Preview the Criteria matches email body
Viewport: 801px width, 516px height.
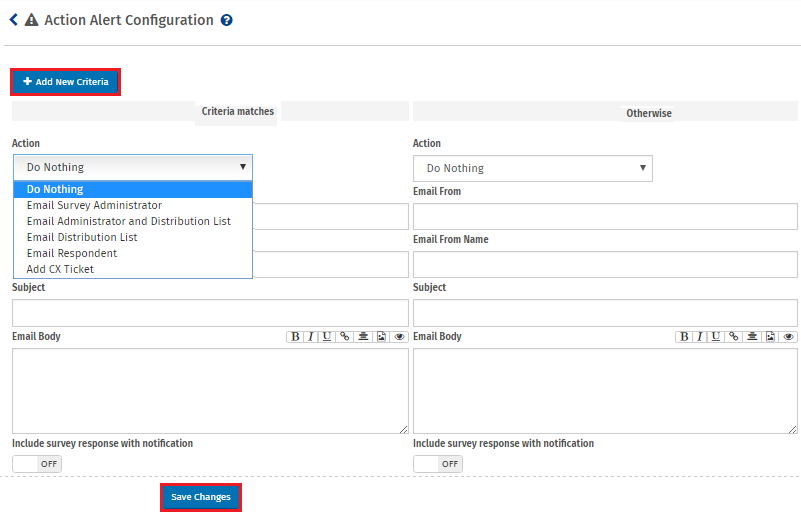click(399, 336)
